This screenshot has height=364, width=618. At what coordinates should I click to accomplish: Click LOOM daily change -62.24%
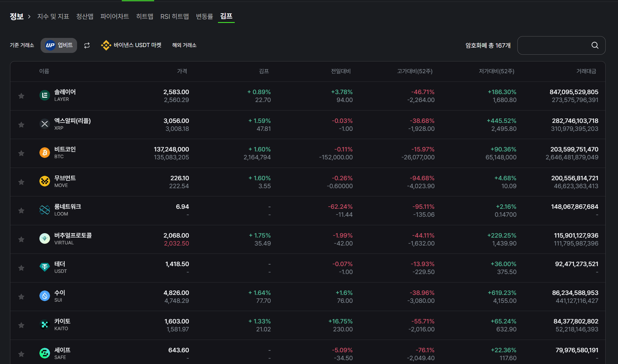point(340,207)
